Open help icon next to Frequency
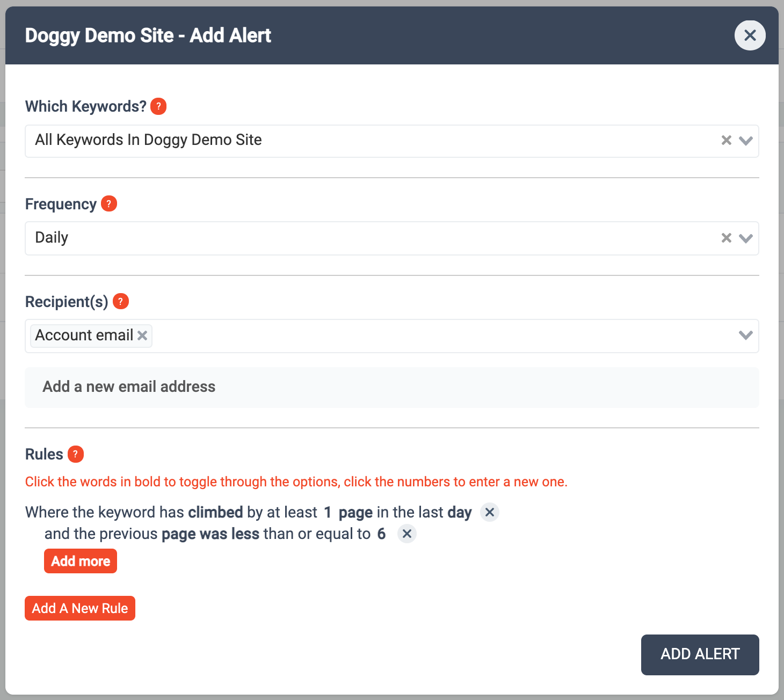Image resolution: width=784 pixels, height=700 pixels. point(109,203)
